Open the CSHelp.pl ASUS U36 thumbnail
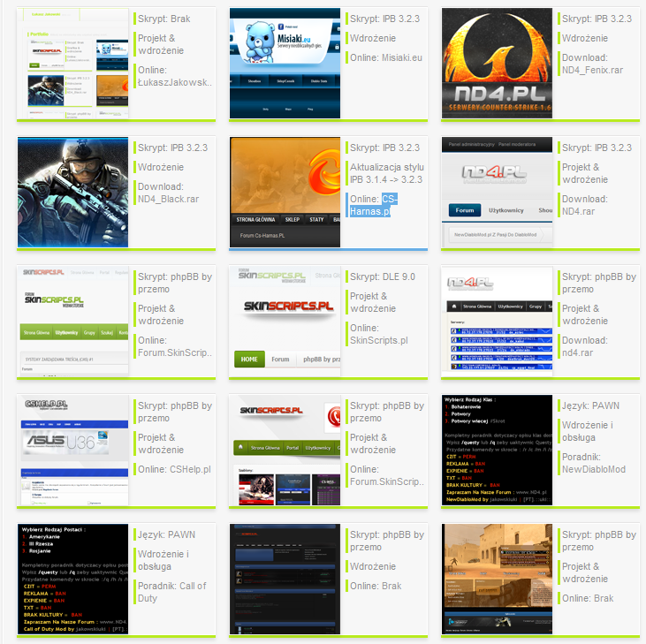 tap(73, 450)
